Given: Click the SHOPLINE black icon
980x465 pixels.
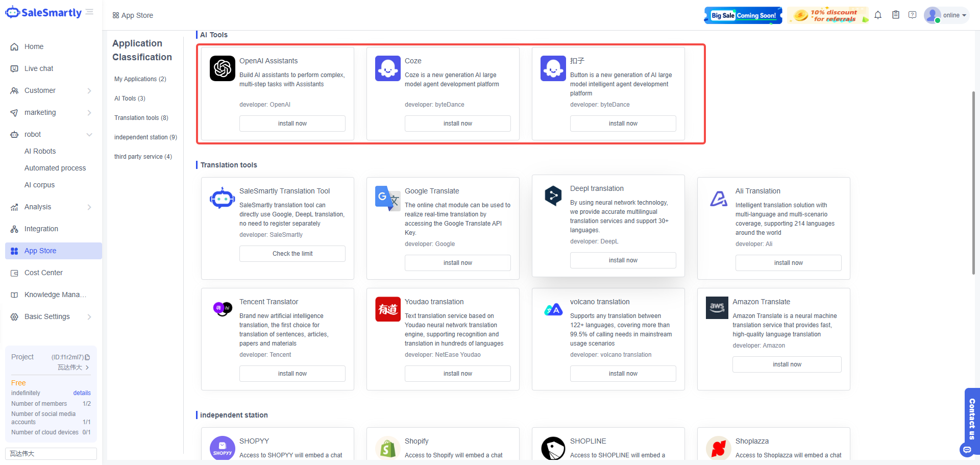Looking at the screenshot, I should pos(553,448).
